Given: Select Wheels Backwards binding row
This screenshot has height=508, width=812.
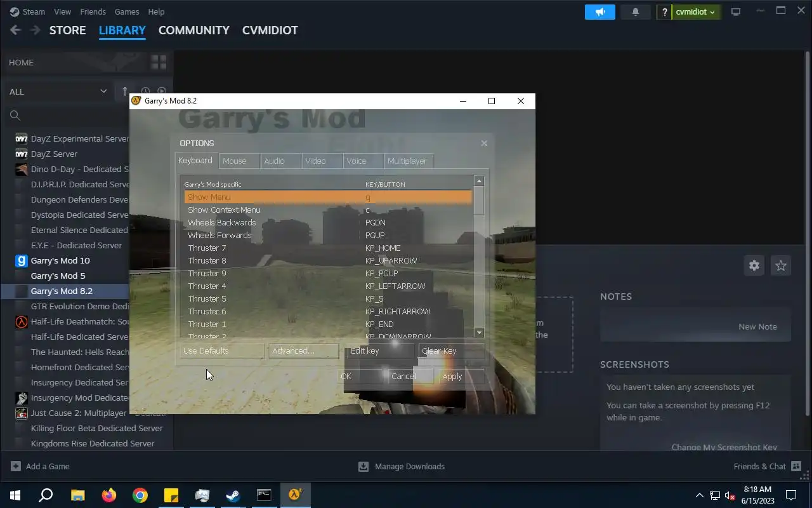Looking at the screenshot, I should (x=327, y=222).
